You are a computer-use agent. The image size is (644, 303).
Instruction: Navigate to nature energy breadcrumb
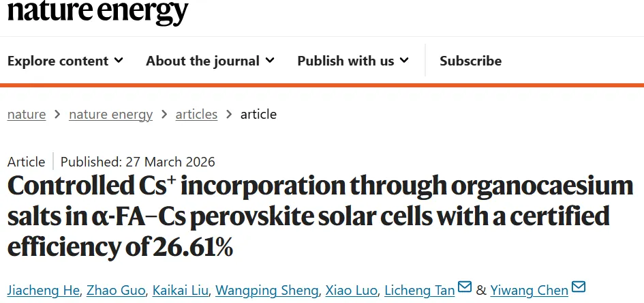(110, 114)
